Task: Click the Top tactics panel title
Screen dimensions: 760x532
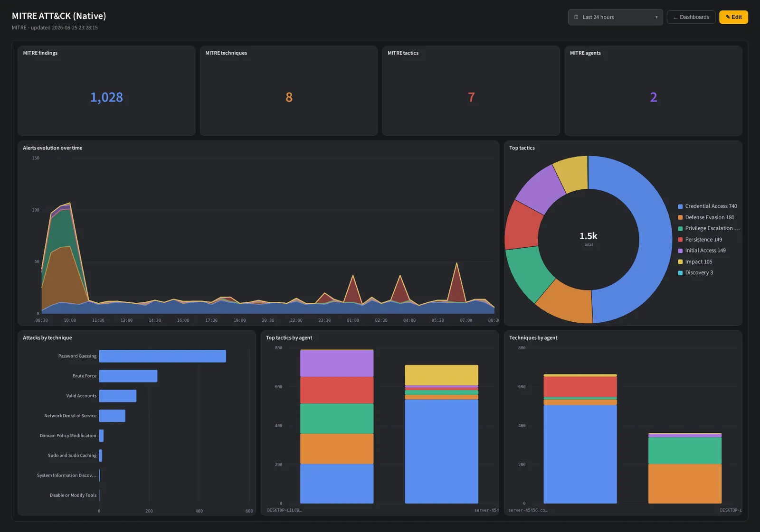Action: point(522,148)
